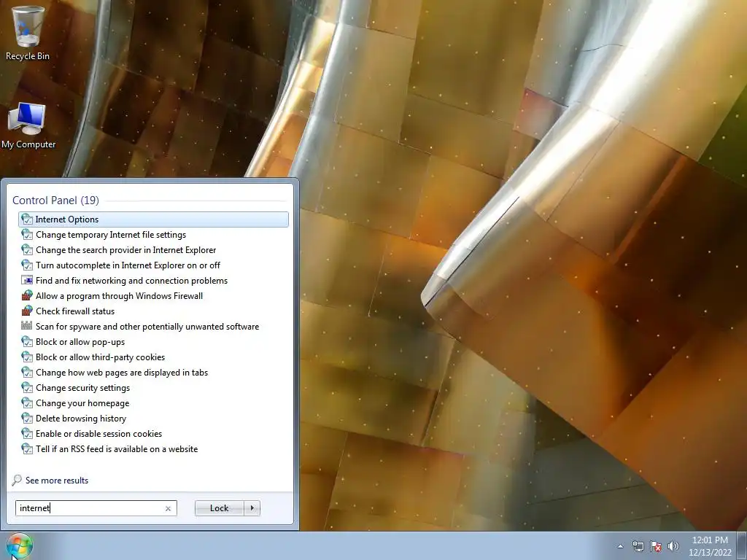The width and height of the screenshot is (747, 560).
Task: Show hidden tray icons arrow
Action: tap(620, 546)
